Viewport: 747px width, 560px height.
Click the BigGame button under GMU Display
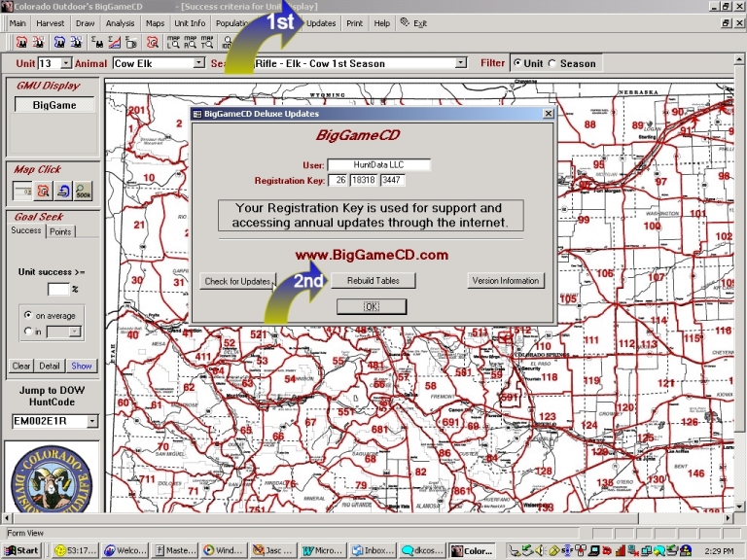point(54,105)
